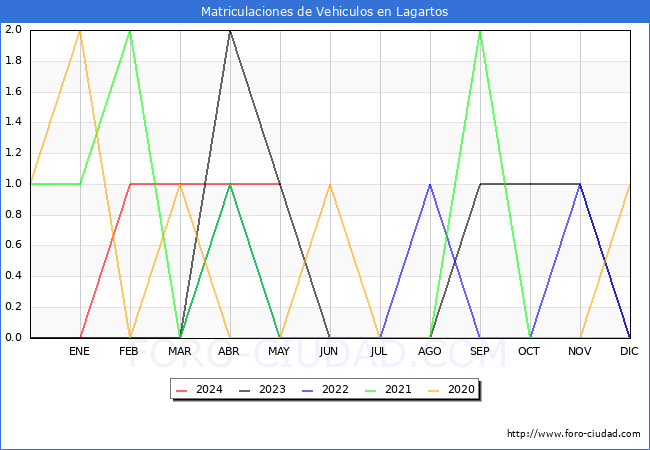Click the 0.4 y-axis value
This screenshot has height=450, width=650.
coord(13,276)
